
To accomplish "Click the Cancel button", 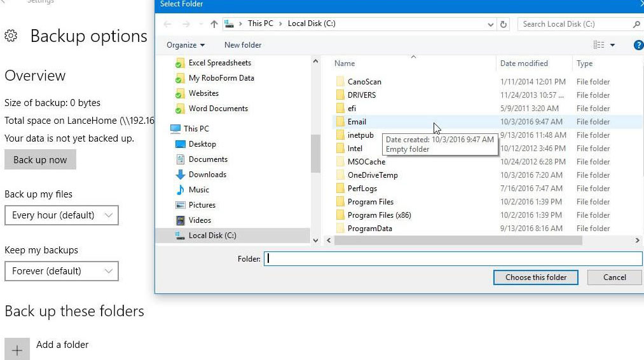I will (614, 277).
